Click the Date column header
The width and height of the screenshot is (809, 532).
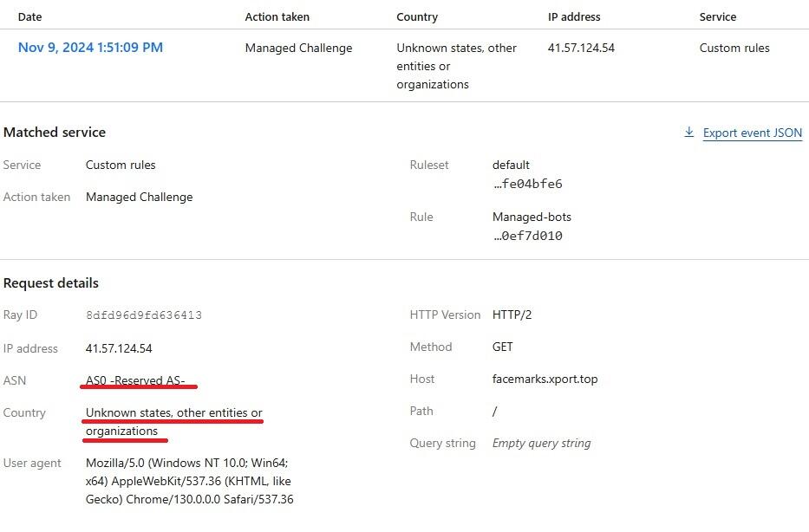click(x=30, y=17)
